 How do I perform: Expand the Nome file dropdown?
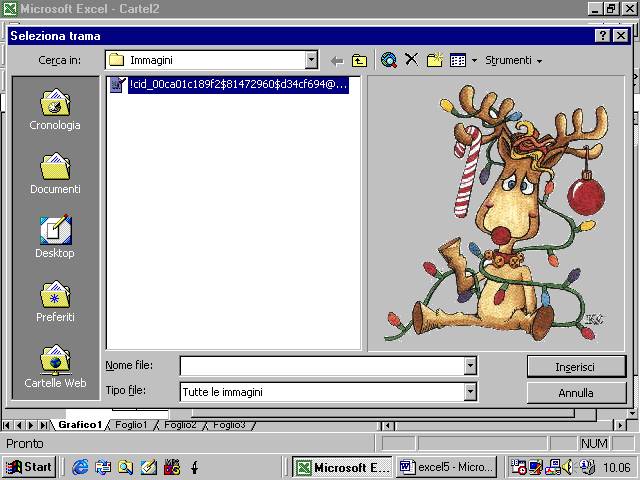tap(470, 366)
